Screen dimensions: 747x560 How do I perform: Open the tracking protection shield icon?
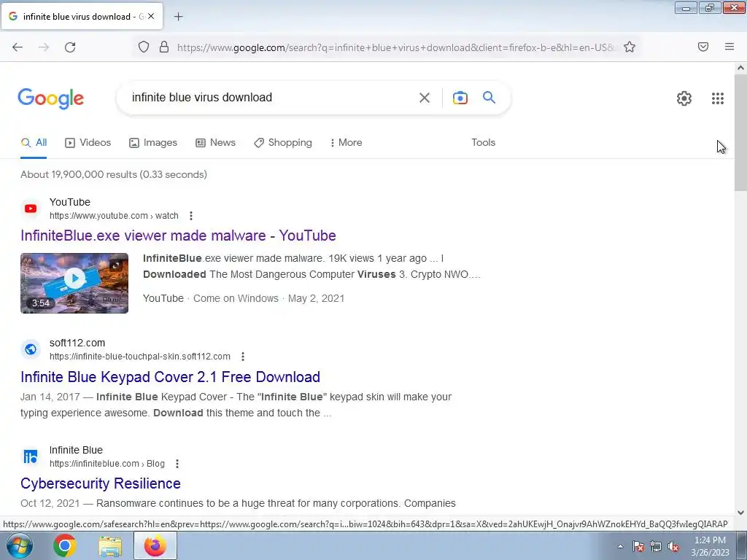(x=144, y=47)
